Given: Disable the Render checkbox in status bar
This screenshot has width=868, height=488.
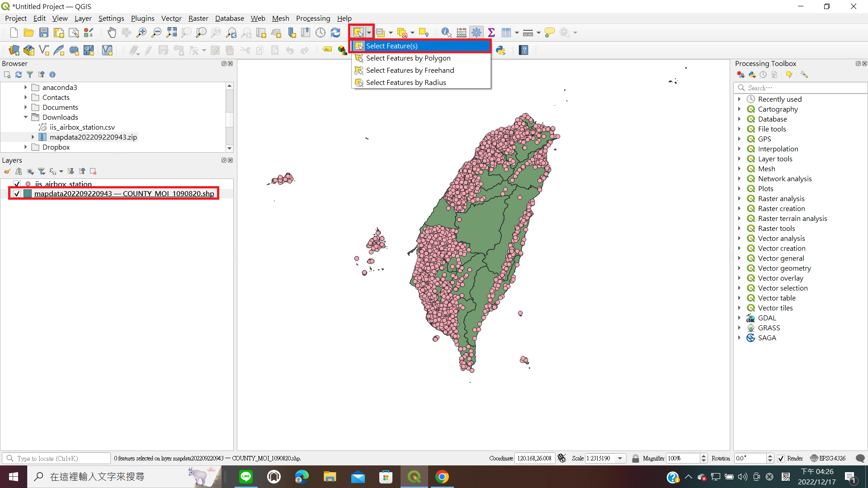Looking at the screenshot, I should 781,458.
